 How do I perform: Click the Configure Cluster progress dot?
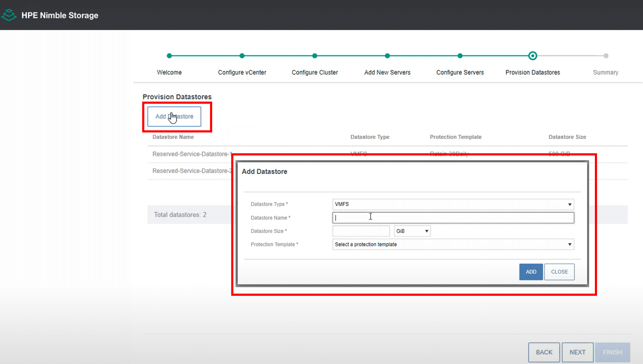click(315, 56)
